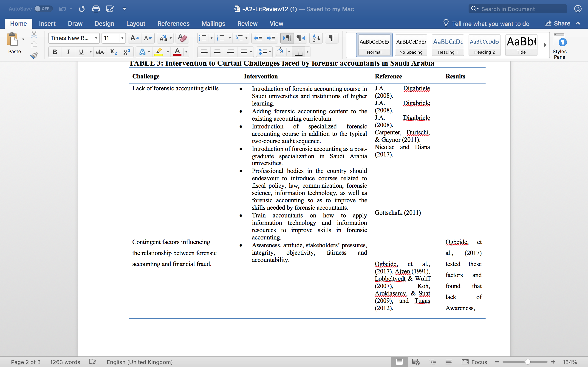Toggle AutoSave switch on
This screenshot has width=588, height=367.
pyautogui.click(x=43, y=9)
